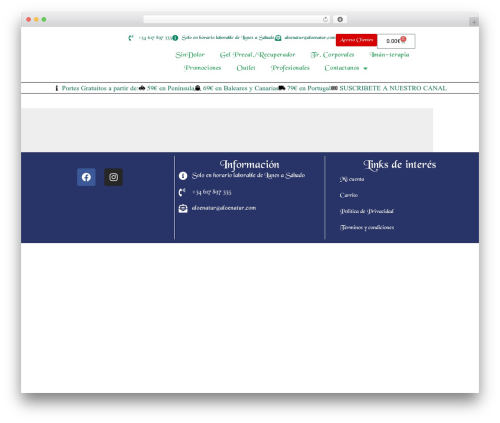Click footer text Solo en horario laborable
500x423 pixels.
(248, 175)
